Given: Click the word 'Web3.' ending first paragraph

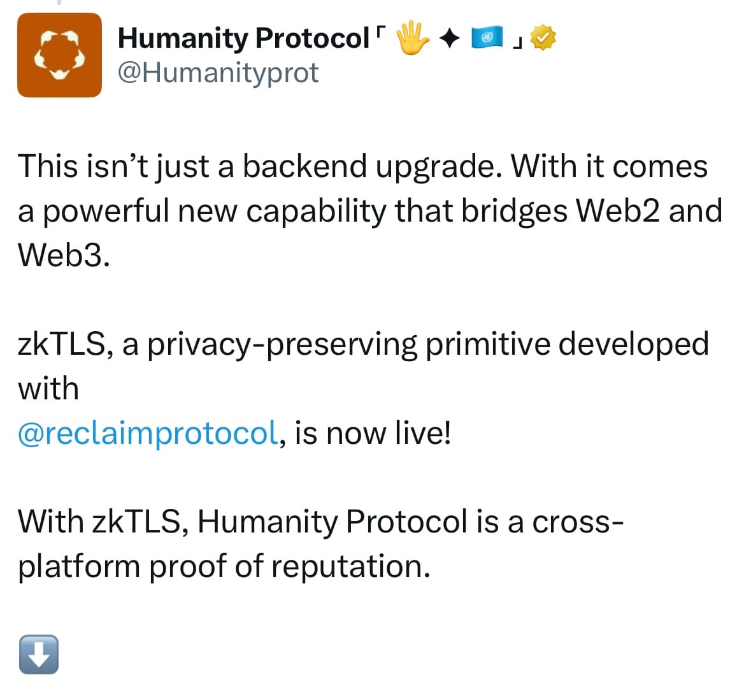Looking at the screenshot, I should pos(64,255).
